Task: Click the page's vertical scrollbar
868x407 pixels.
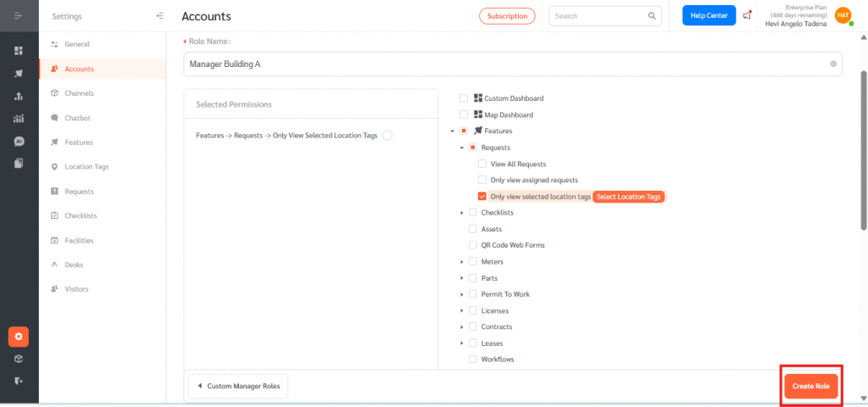Action: (x=863, y=153)
